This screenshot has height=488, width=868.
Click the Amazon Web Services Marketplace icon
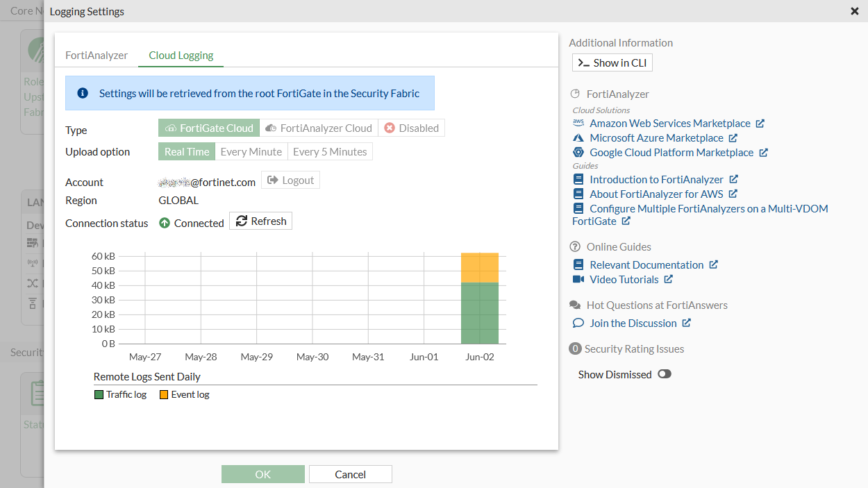click(x=578, y=123)
